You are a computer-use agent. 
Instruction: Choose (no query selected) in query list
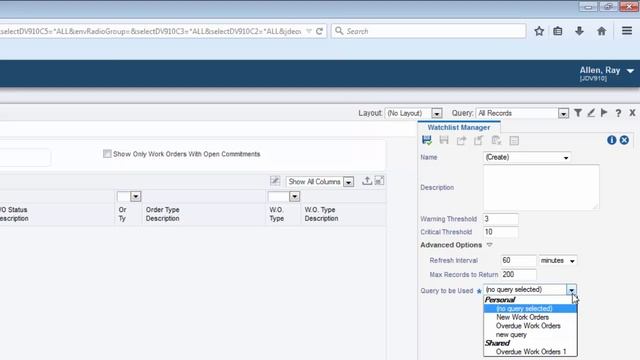coord(530,309)
